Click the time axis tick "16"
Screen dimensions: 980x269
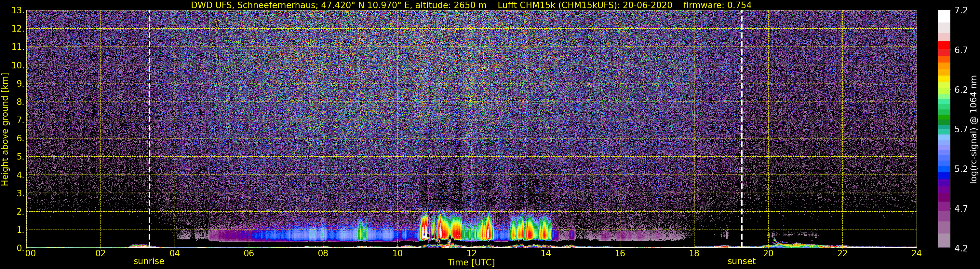620,254
